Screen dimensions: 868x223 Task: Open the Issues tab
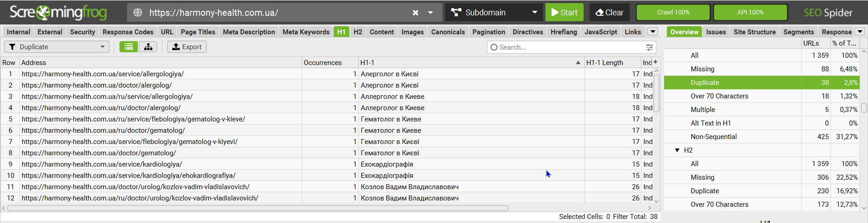point(716,32)
